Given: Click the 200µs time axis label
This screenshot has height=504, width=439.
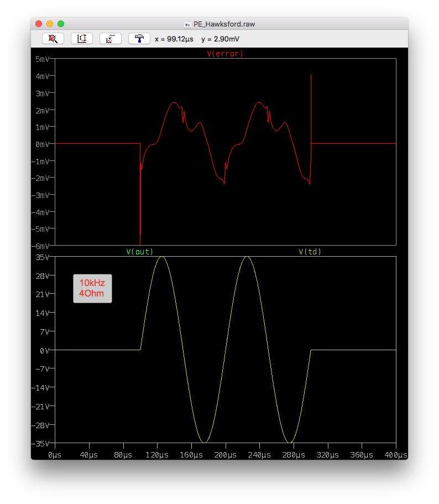Looking at the screenshot, I should [x=226, y=455].
